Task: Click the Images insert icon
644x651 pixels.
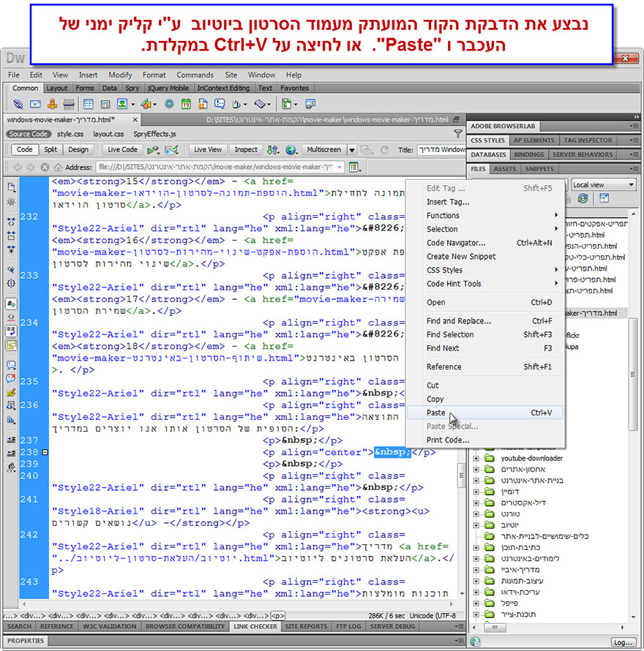Action: tap(122, 104)
